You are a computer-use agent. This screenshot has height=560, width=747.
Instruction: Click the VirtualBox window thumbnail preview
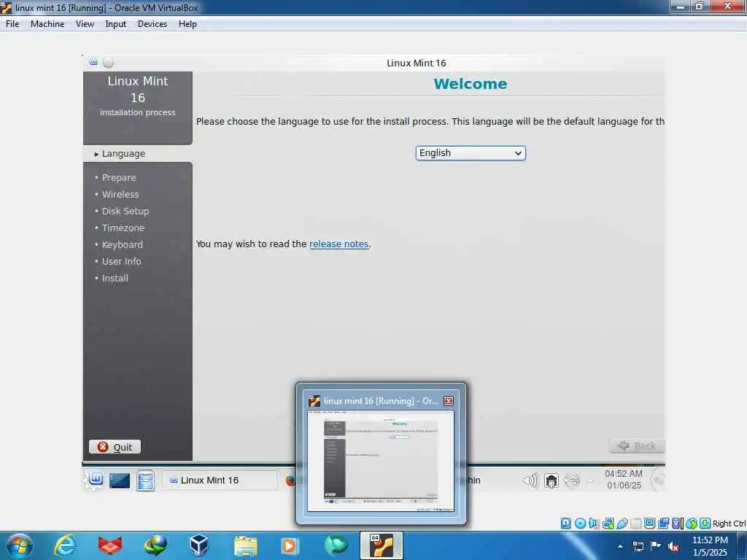pyautogui.click(x=381, y=461)
